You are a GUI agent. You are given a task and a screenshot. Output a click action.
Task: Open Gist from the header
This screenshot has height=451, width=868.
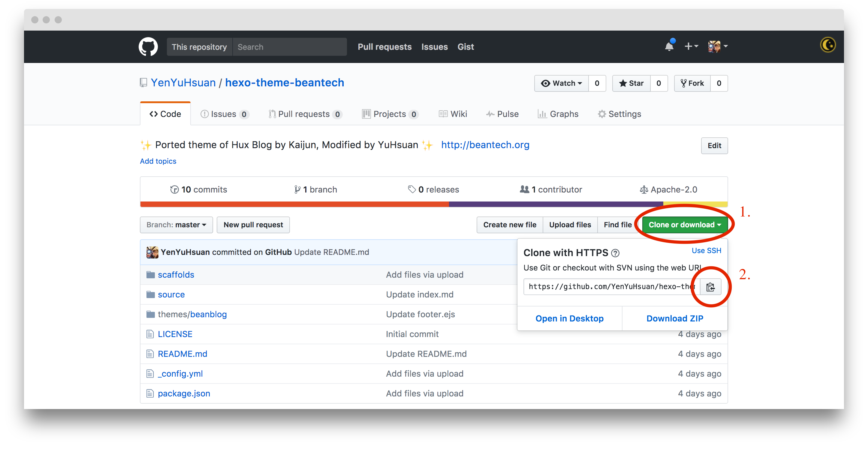(x=466, y=47)
